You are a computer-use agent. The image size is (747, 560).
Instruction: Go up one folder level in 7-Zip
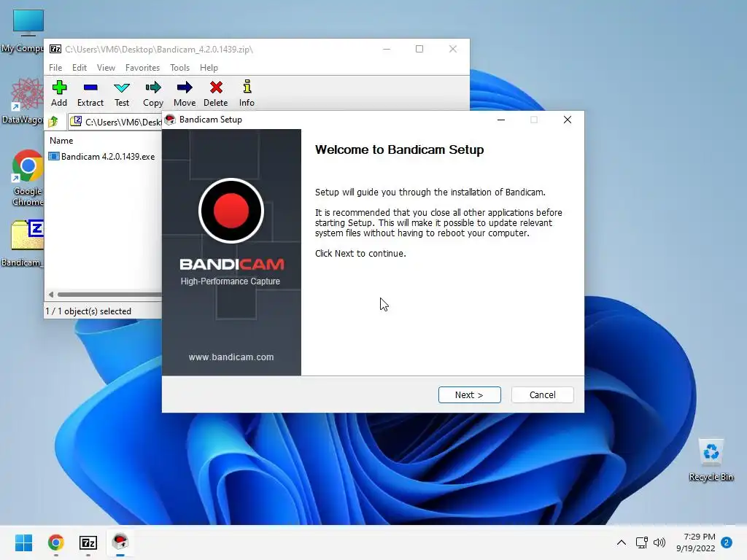(53, 122)
